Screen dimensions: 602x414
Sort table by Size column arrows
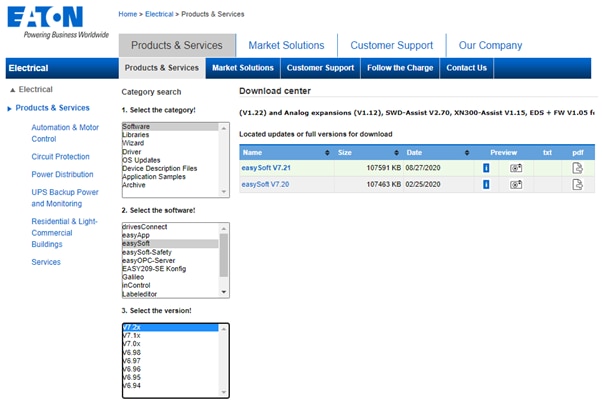click(x=396, y=152)
